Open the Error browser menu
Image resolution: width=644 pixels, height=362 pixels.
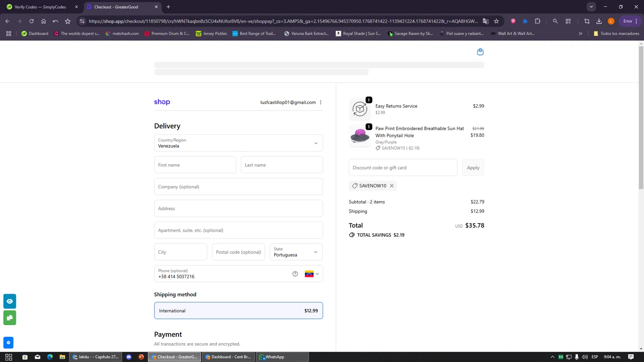point(630,21)
